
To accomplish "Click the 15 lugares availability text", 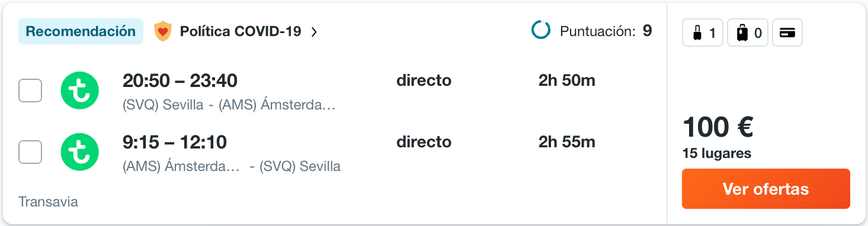I will 717,153.
